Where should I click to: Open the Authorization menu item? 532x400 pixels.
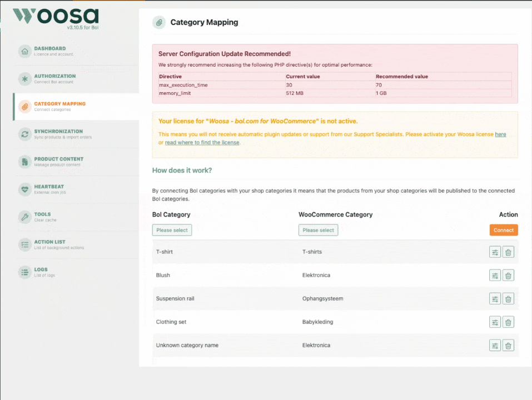tap(76, 79)
